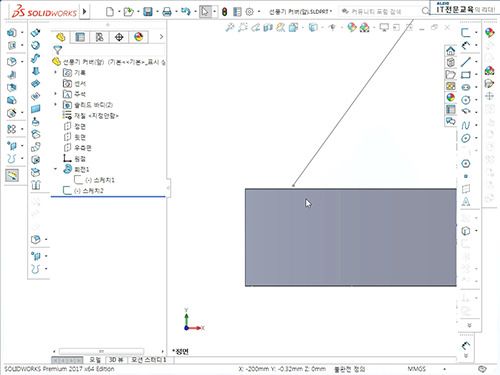Select the Ellipse sketch tool
500x375 pixels.
click(x=466, y=138)
